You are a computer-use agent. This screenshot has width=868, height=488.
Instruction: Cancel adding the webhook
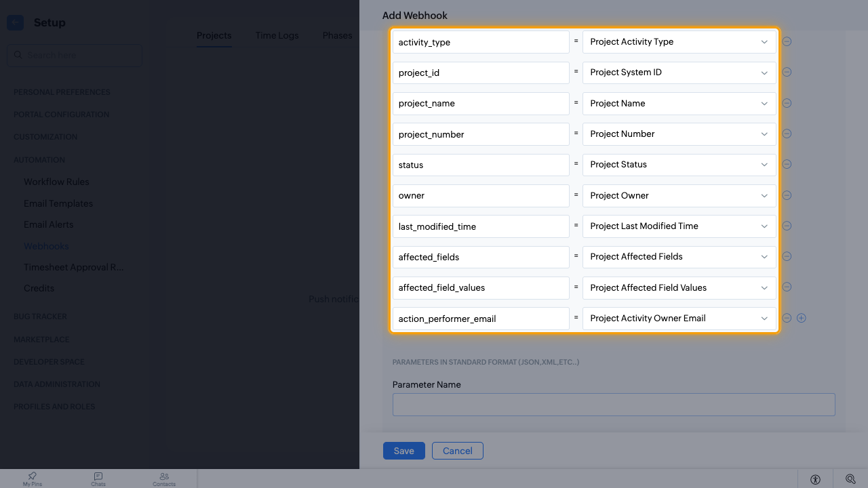[x=458, y=451]
